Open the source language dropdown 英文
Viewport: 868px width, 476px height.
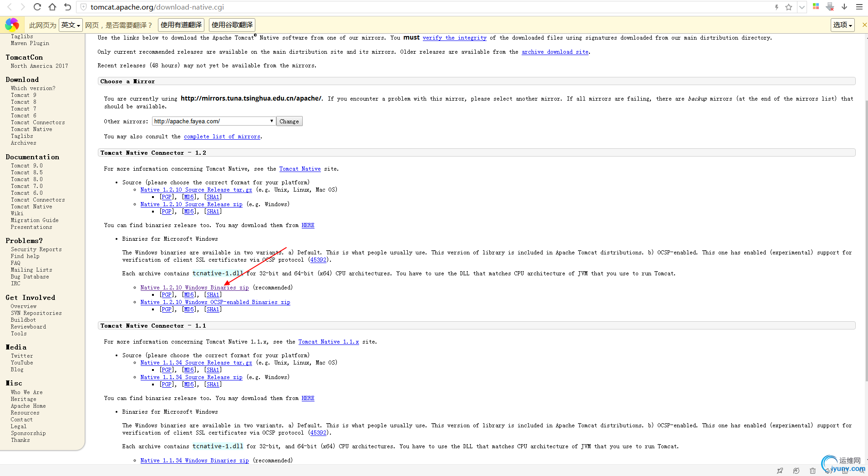tap(71, 25)
